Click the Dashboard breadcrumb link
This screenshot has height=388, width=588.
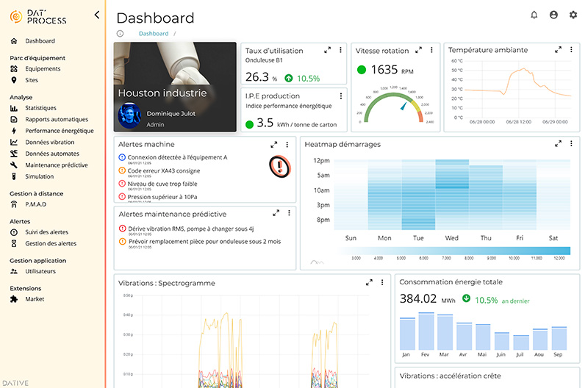point(154,33)
